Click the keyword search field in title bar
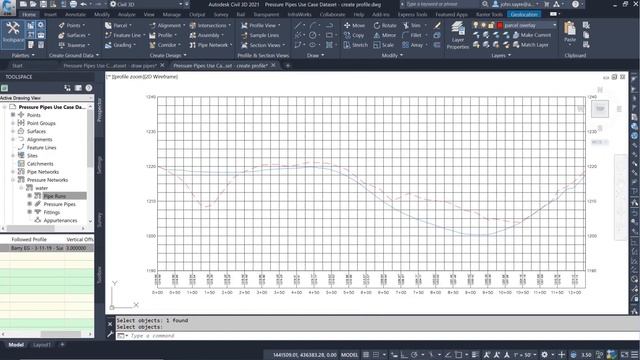This screenshot has height=360, width=640. (439, 4)
